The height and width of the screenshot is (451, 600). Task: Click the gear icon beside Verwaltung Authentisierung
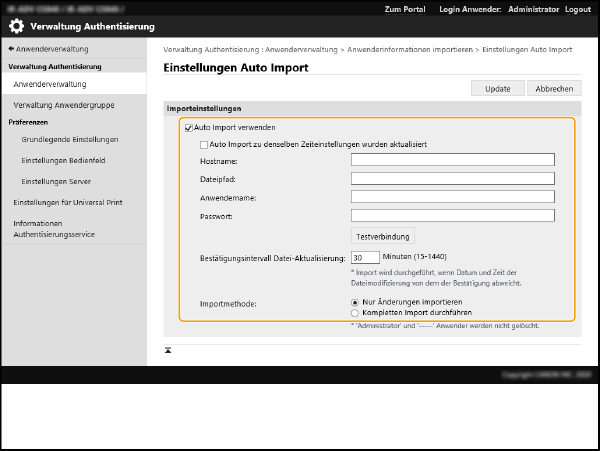coord(16,26)
